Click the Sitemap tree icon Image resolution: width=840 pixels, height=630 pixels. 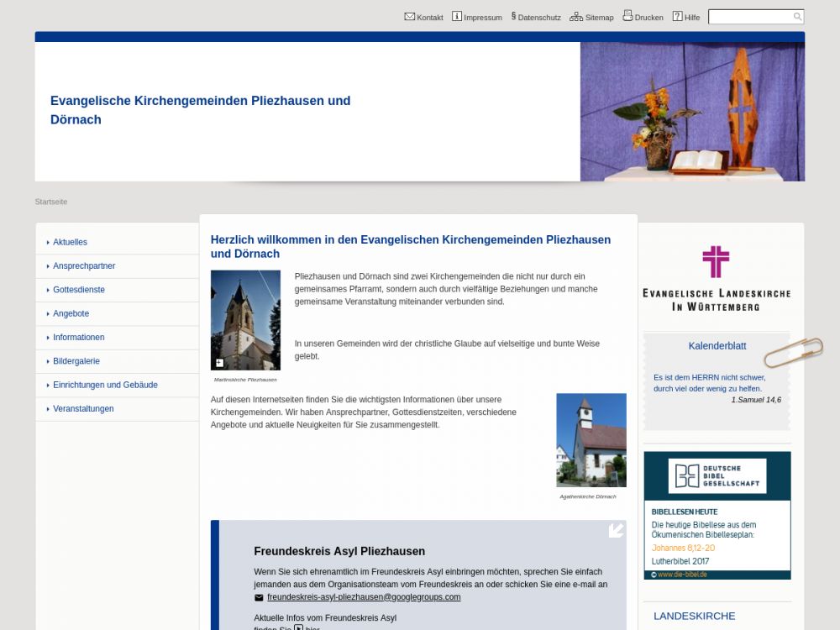[x=576, y=16]
